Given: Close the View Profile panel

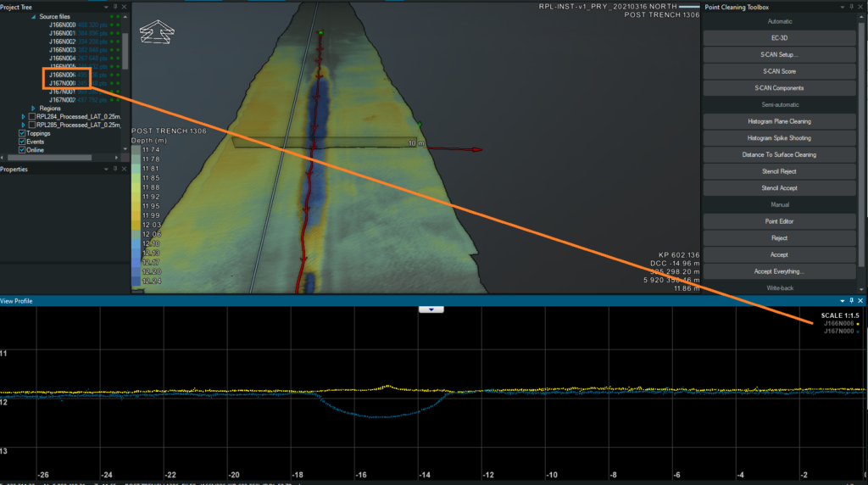Looking at the screenshot, I should pos(860,301).
